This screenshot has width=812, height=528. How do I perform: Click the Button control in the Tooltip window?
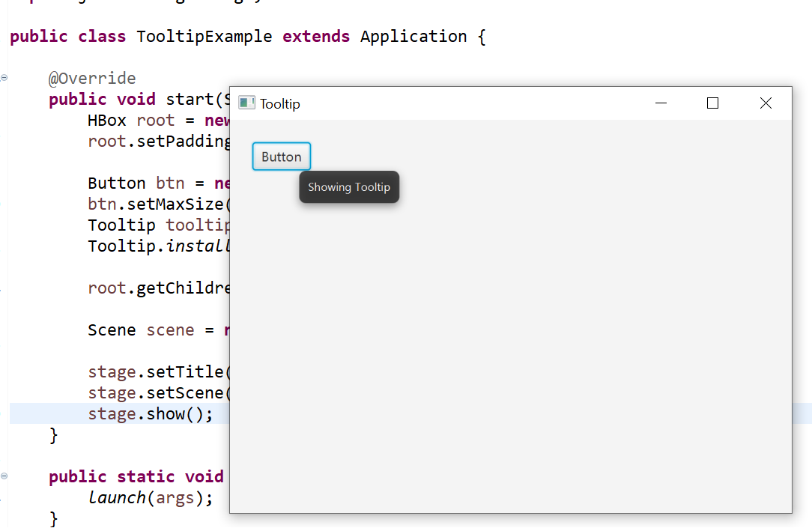point(281,156)
